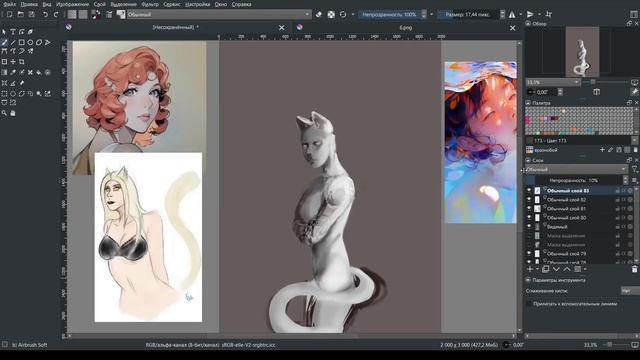Select the Color Picker eyedropper tool
The width and height of the screenshot is (640, 360).
point(13,72)
